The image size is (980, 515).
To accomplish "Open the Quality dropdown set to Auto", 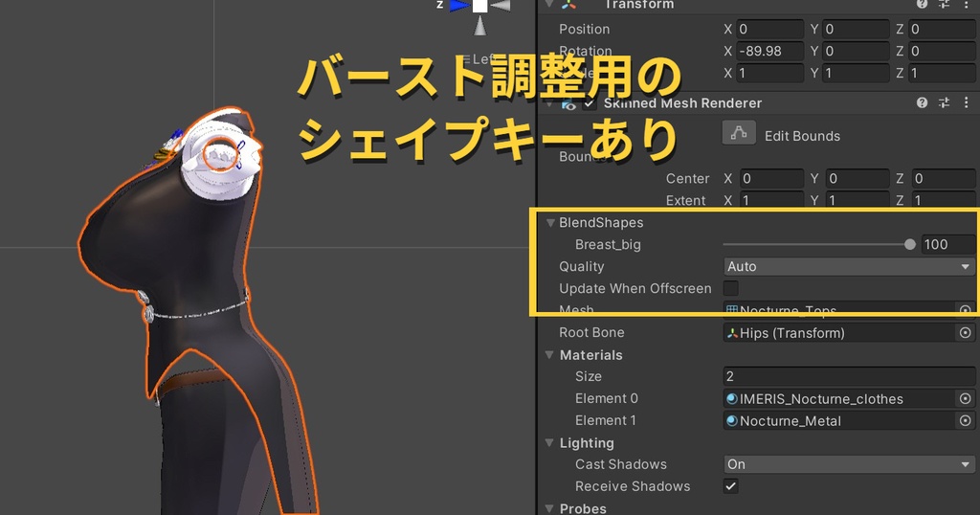I will 849,266.
